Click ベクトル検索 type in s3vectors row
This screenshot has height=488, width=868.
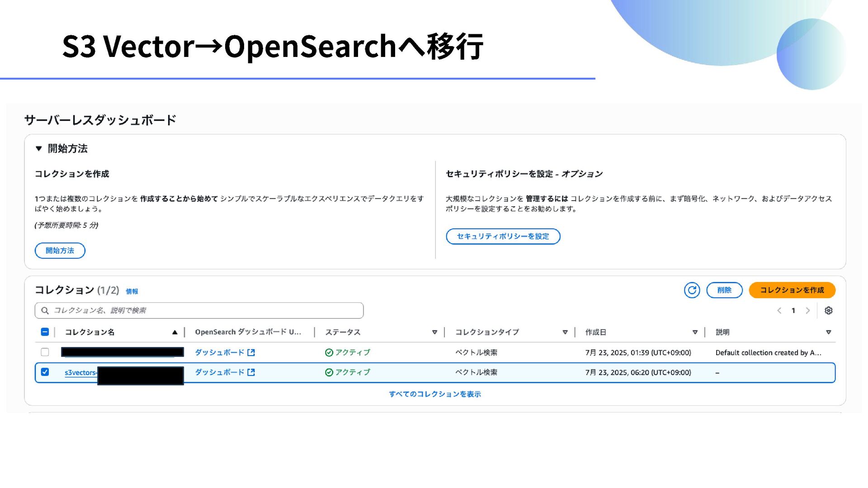[x=476, y=372]
